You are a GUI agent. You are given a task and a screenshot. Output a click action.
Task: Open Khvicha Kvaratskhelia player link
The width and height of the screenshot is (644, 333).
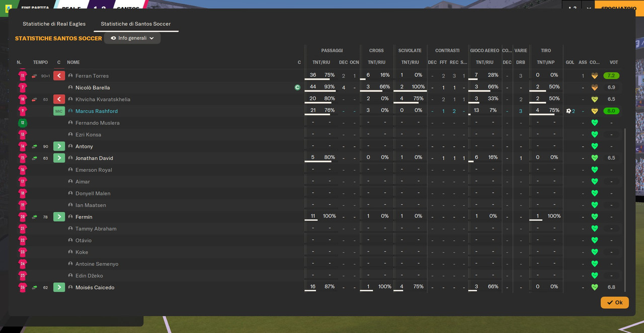pyautogui.click(x=103, y=99)
